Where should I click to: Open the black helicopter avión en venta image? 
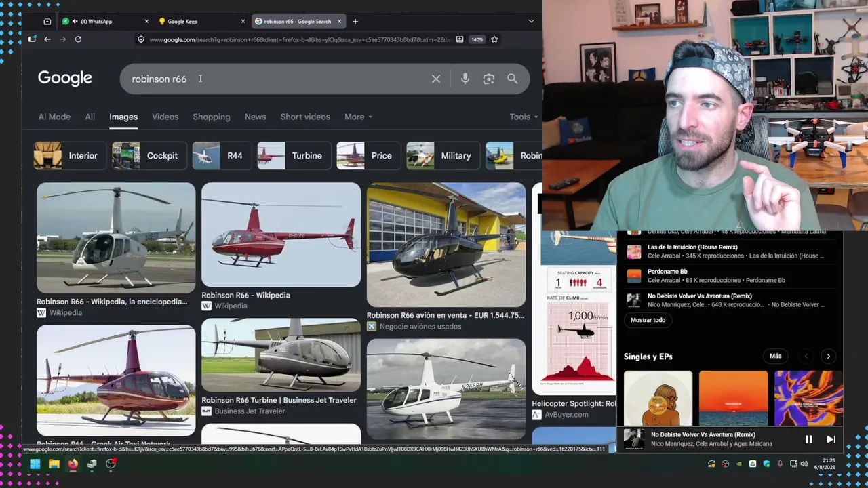[446, 245]
